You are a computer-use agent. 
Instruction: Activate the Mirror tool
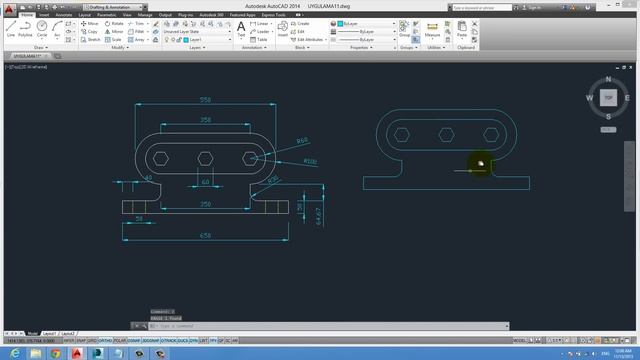[113, 31]
